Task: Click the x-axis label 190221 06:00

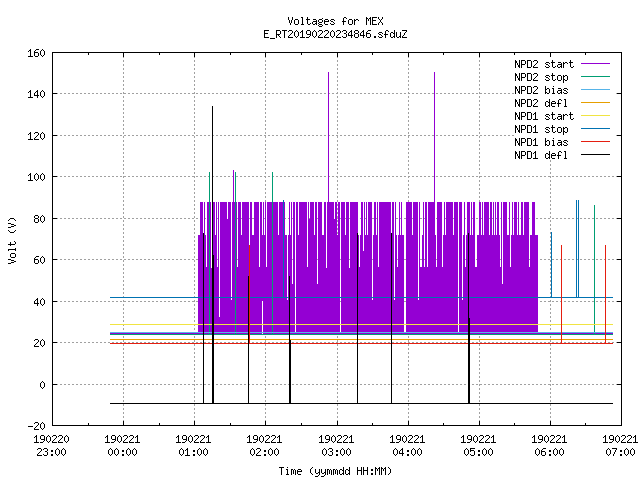Action: tap(549, 446)
